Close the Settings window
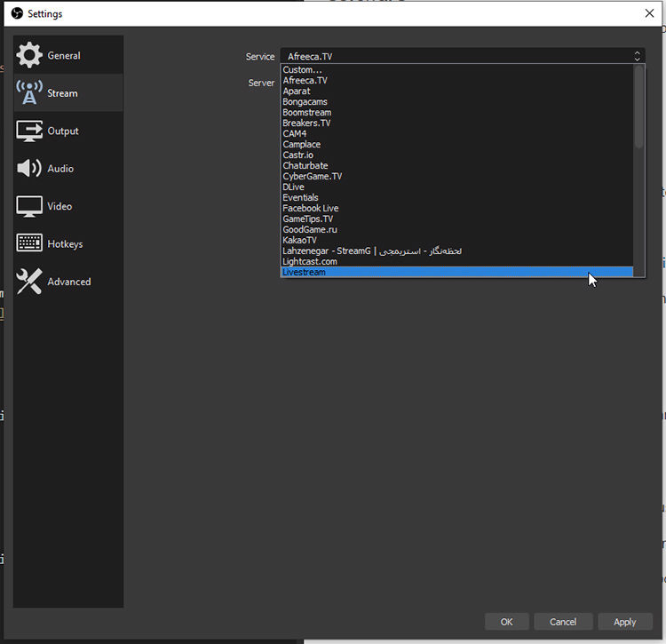This screenshot has height=644, width=666. click(649, 13)
